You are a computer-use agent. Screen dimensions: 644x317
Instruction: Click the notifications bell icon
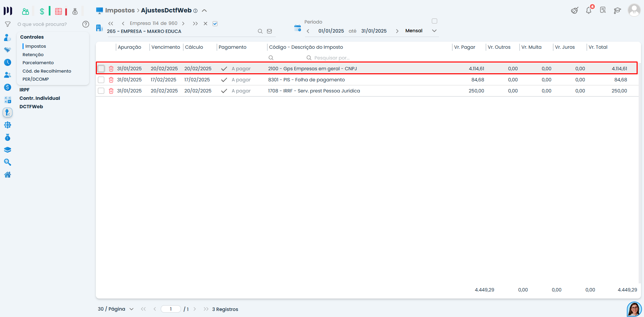pos(589,10)
